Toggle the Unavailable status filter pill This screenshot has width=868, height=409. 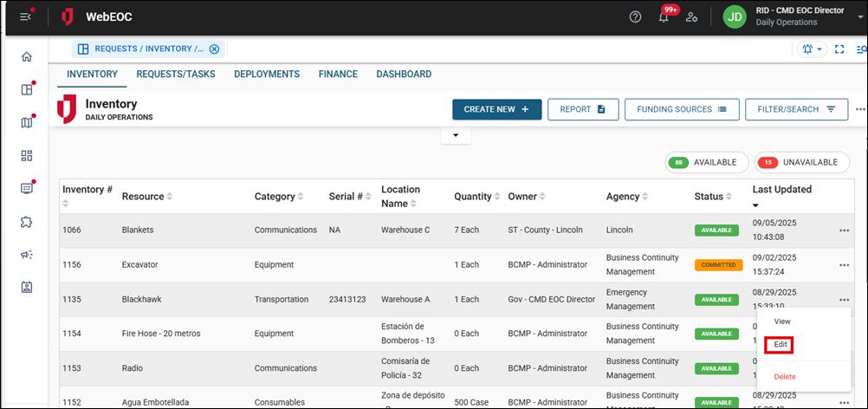coord(801,162)
